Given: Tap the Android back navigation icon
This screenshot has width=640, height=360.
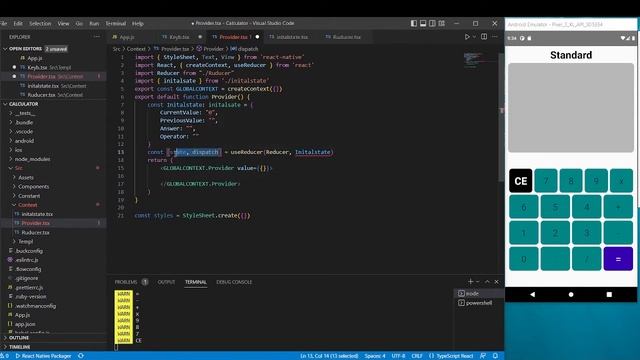Looking at the screenshot, I should click(x=532, y=294).
